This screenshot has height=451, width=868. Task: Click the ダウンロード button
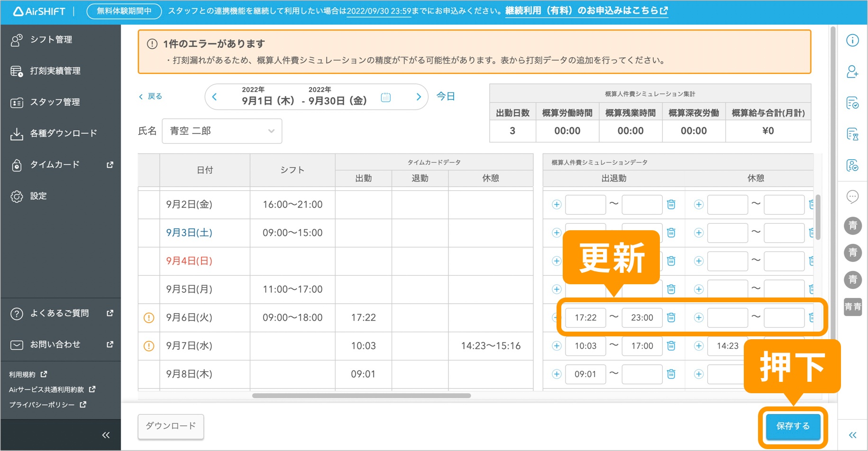tap(171, 426)
